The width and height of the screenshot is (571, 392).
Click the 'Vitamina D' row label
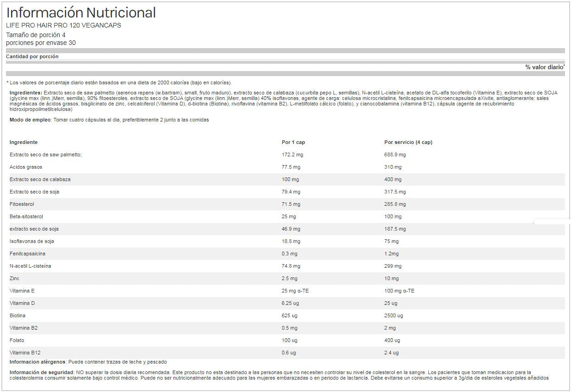[x=22, y=303]
